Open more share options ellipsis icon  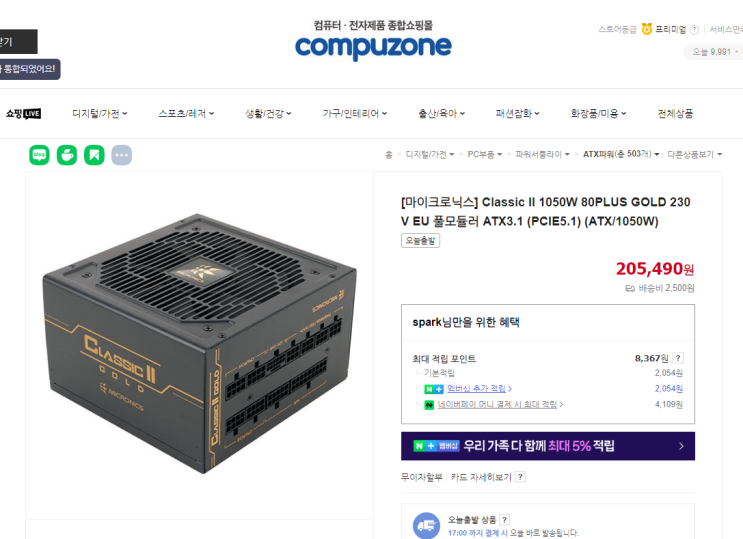122,155
